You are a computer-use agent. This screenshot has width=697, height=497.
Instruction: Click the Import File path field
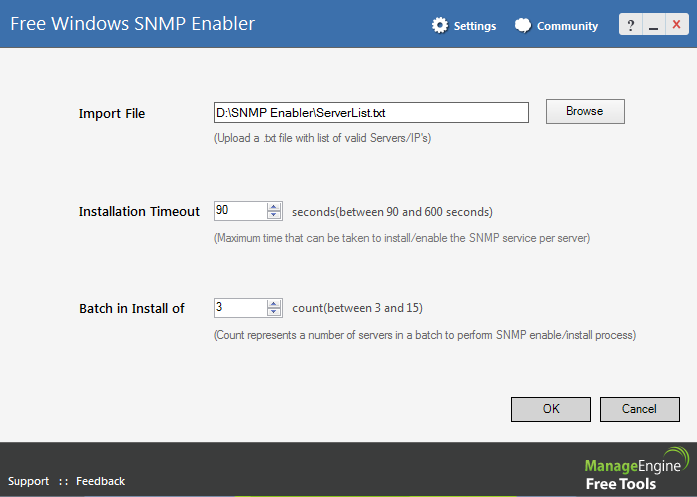[x=371, y=112]
